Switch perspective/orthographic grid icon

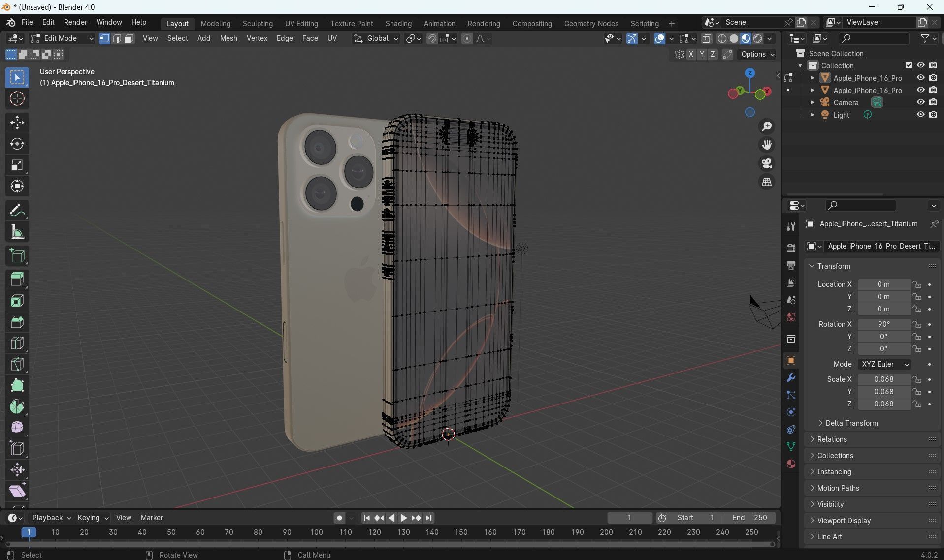[767, 182]
